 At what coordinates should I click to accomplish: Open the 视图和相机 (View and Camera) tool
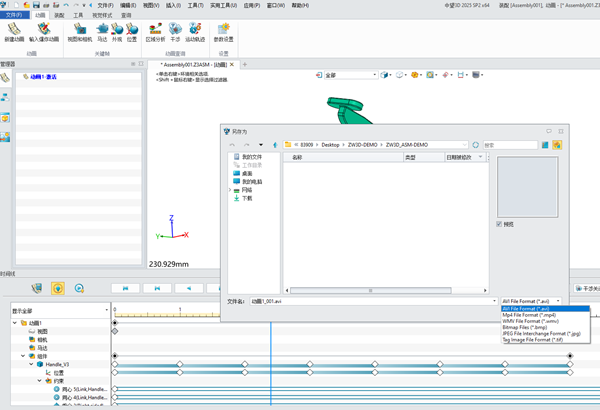[x=80, y=32]
